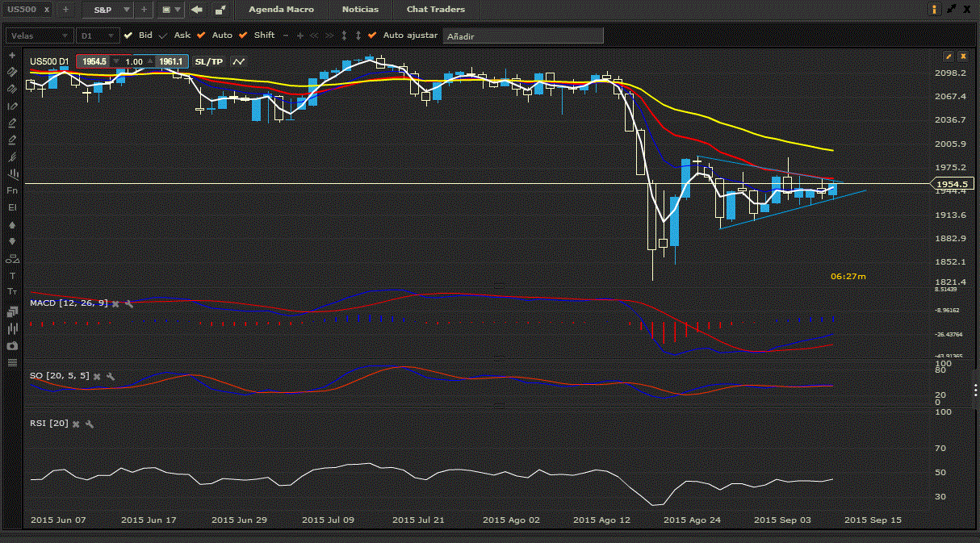
Task: Click the 1961.1 buy price button
Action: point(170,61)
